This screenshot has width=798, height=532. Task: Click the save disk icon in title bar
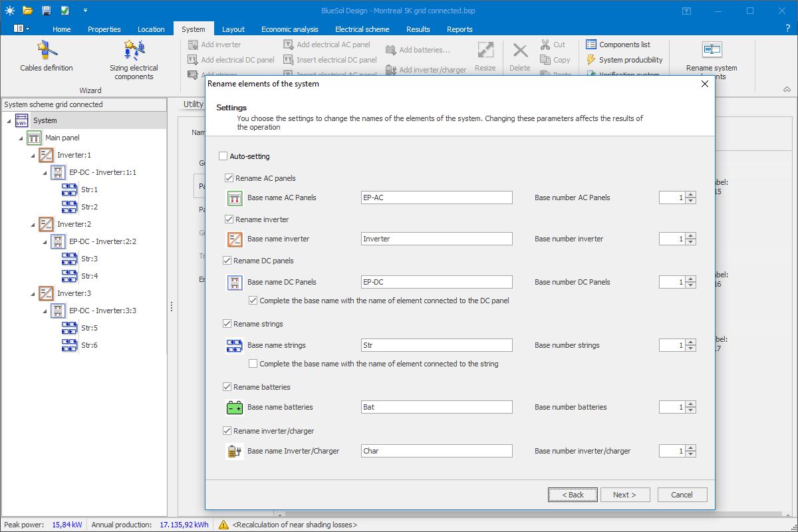coord(46,11)
